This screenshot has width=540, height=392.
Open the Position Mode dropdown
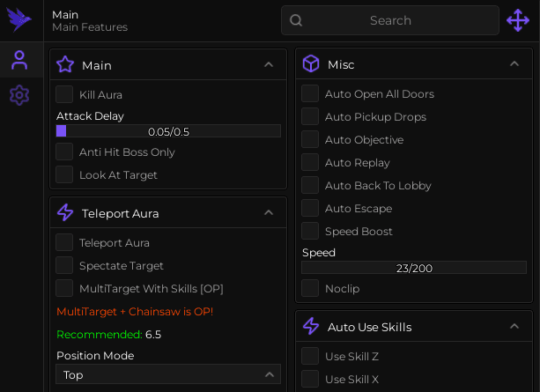tap(168, 374)
